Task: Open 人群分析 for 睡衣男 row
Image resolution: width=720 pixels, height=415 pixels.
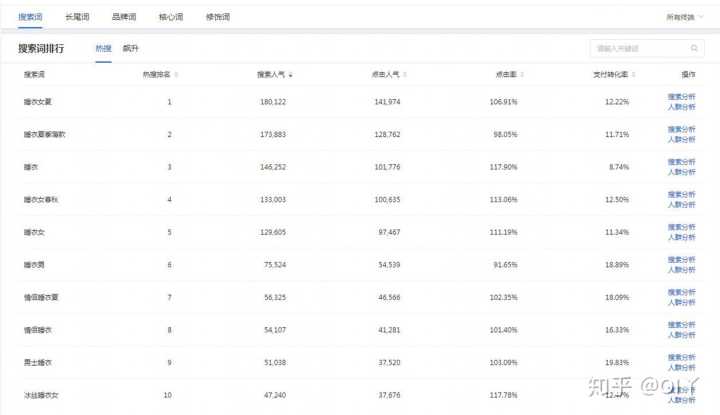Action: [681, 270]
